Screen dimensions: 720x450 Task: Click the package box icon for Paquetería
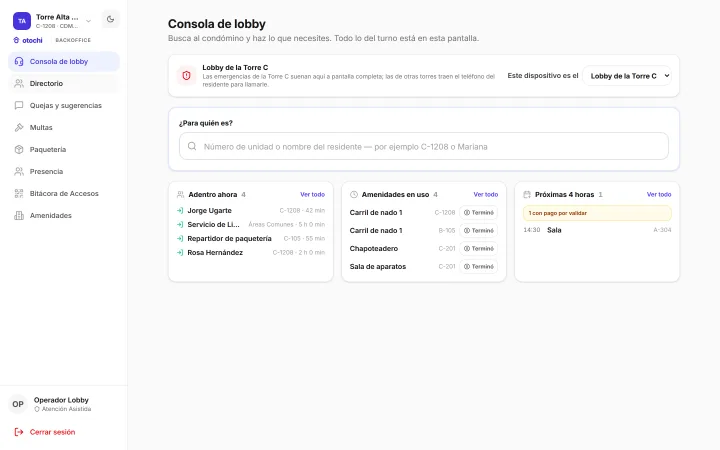(19, 150)
